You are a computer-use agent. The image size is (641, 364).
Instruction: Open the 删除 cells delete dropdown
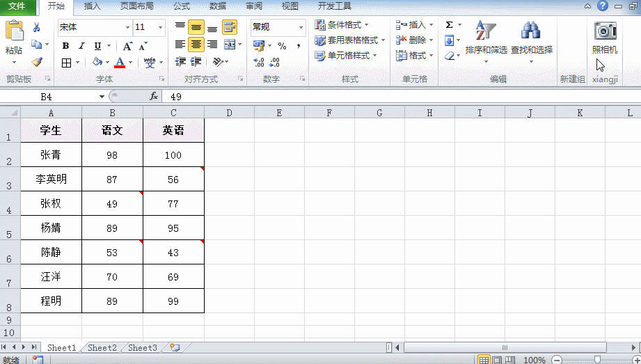click(x=415, y=40)
